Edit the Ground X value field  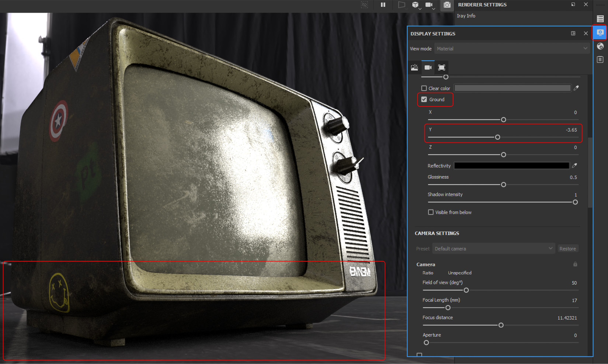coord(575,112)
